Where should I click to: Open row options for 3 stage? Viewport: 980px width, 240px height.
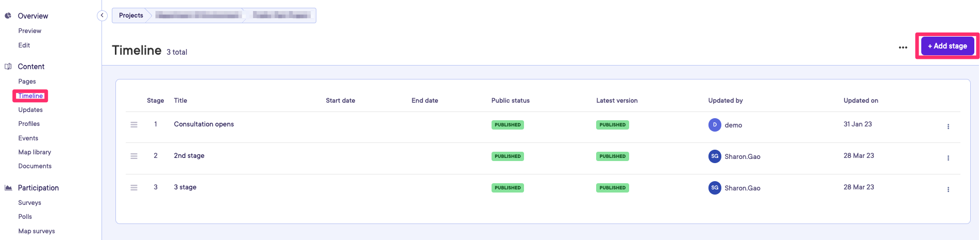click(x=948, y=189)
